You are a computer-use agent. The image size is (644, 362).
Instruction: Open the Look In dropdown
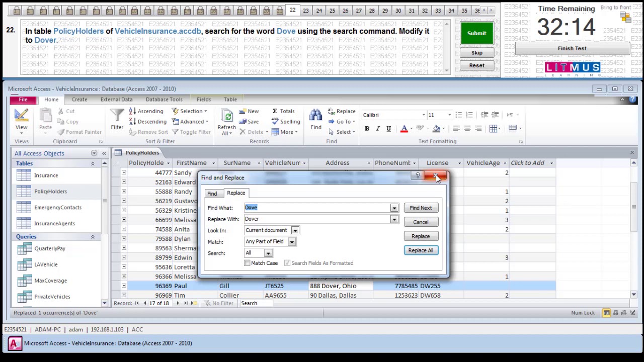[295, 230]
